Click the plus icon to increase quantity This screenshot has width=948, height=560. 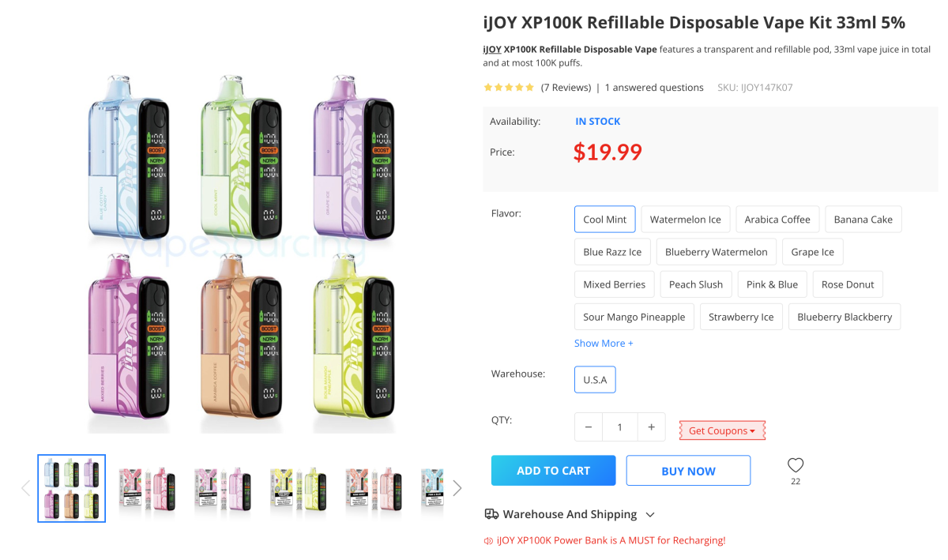click(x=651, y=427)
